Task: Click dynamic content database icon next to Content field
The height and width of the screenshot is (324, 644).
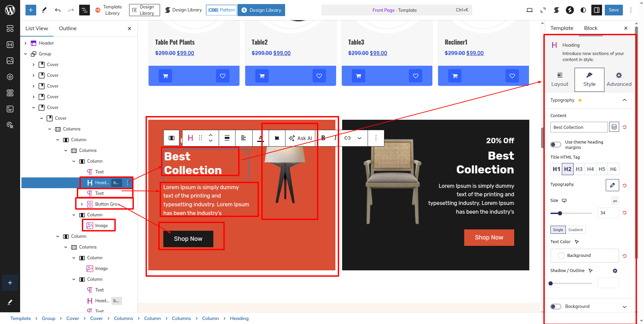Action: click(x=614, y=127)
